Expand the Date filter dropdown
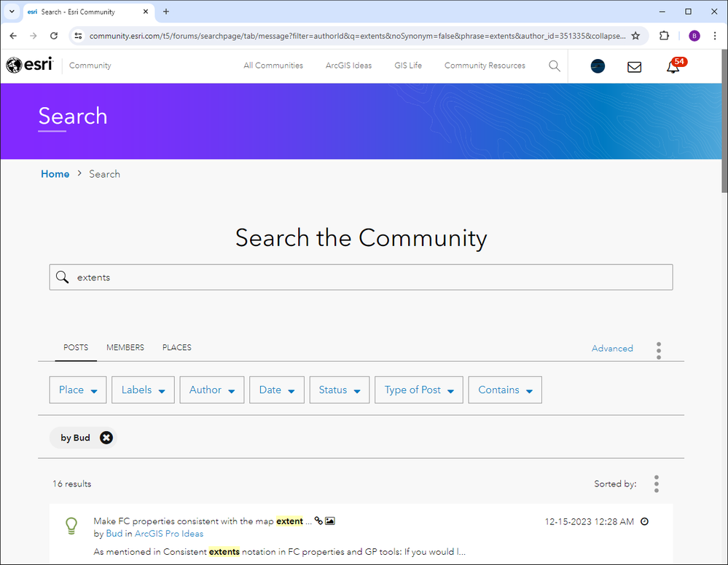This screenshot has width=728, height=565. [x=277, y=390]
